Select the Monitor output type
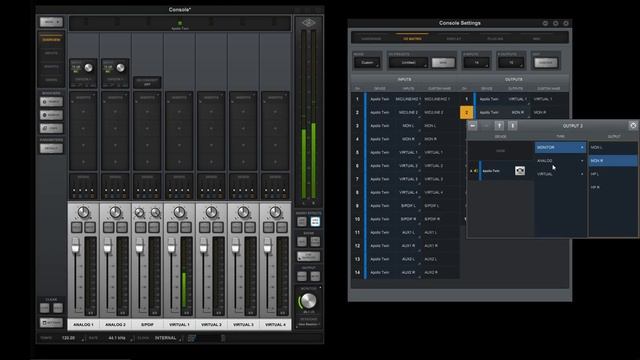The image size is (640, 360). point(560,147)
